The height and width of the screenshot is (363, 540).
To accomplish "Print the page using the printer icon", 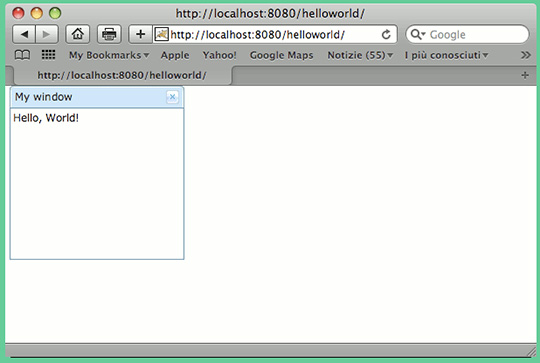I will (x=109, y=34).
